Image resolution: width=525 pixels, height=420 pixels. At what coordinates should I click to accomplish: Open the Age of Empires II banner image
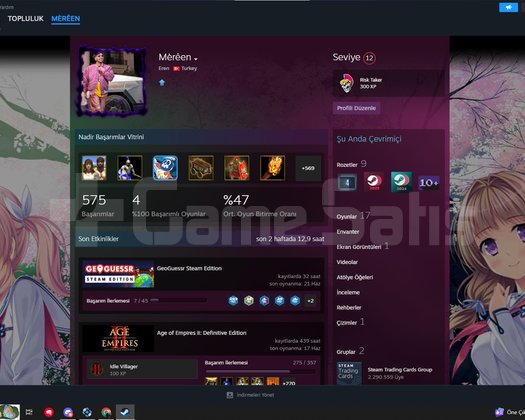tap(118, 338)
